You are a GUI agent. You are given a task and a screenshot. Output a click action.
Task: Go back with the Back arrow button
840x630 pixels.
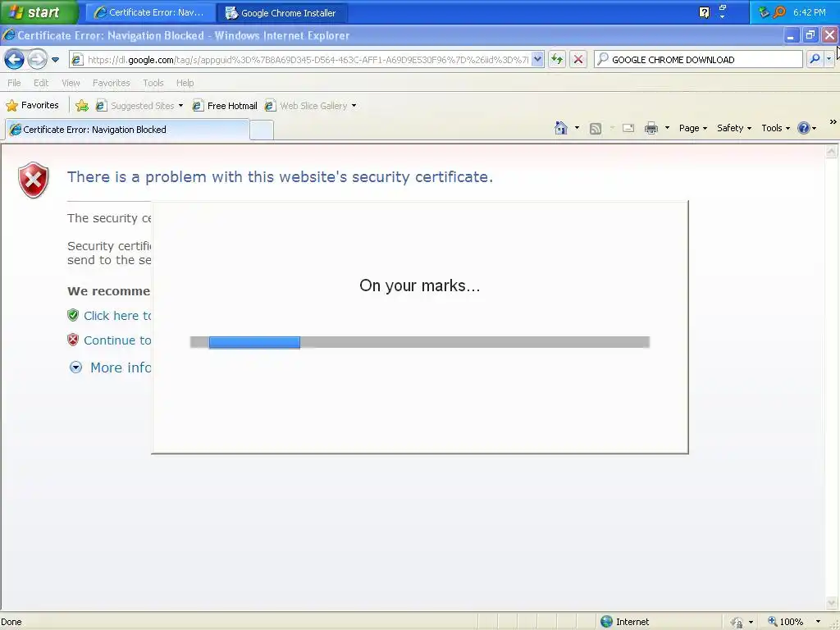(15, 59)
